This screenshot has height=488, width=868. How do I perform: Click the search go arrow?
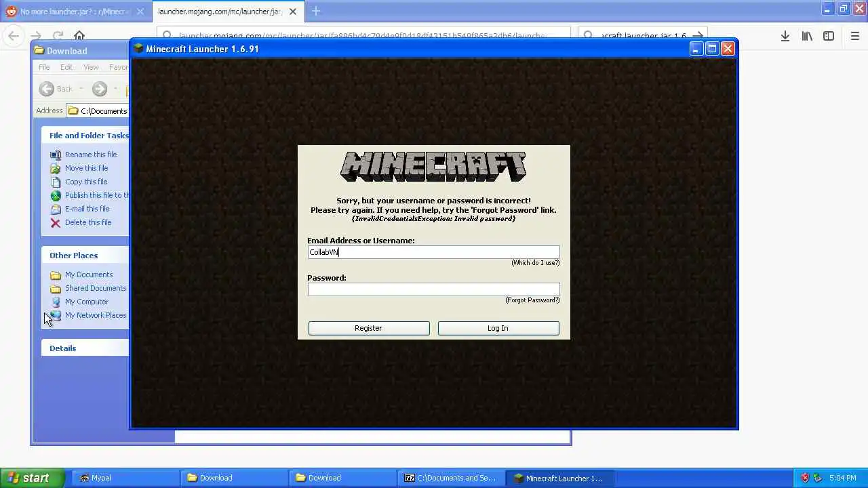pos(698,36)
